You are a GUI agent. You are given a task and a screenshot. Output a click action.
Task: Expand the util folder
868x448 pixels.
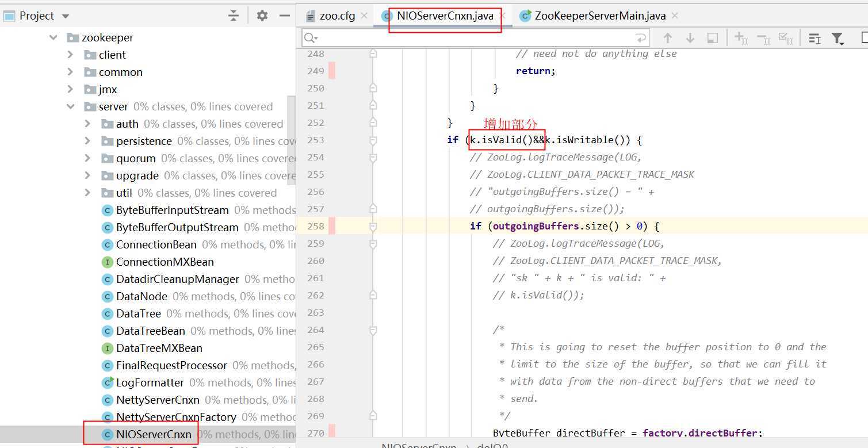pyautogui.click(x=87, y=193)
